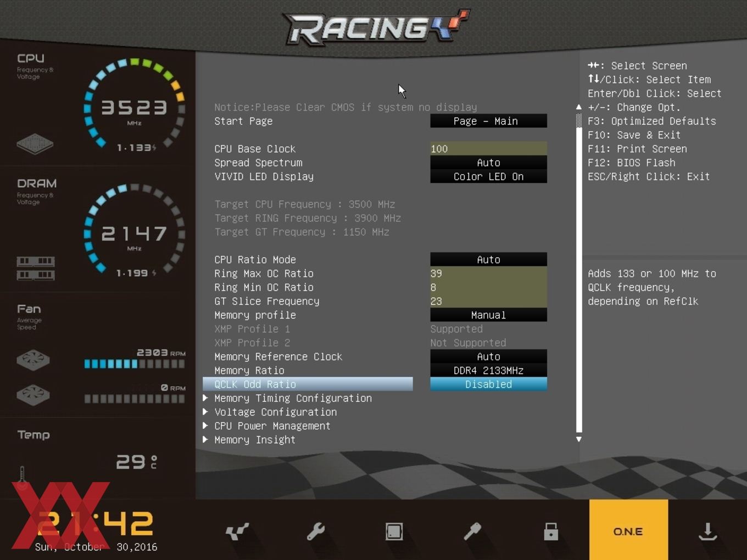This screenshot has width=747, height=560.
Task: Select the CPU Ratio Mode label
Action: coord(255,259)
